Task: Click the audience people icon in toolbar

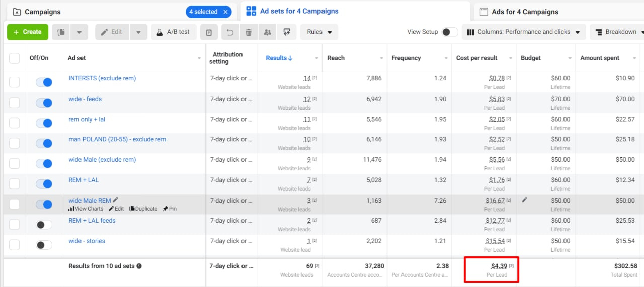Action: click(x=267, y=32)
